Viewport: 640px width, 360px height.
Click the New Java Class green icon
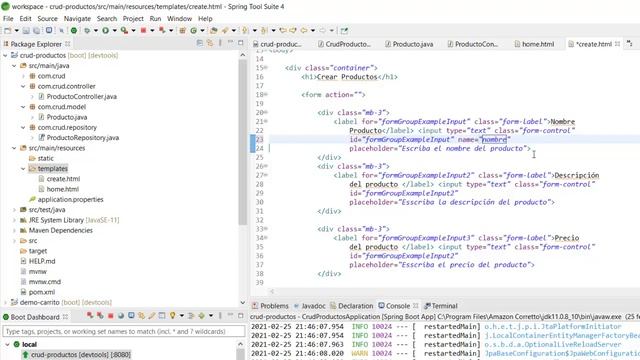(x=193, y=31)
